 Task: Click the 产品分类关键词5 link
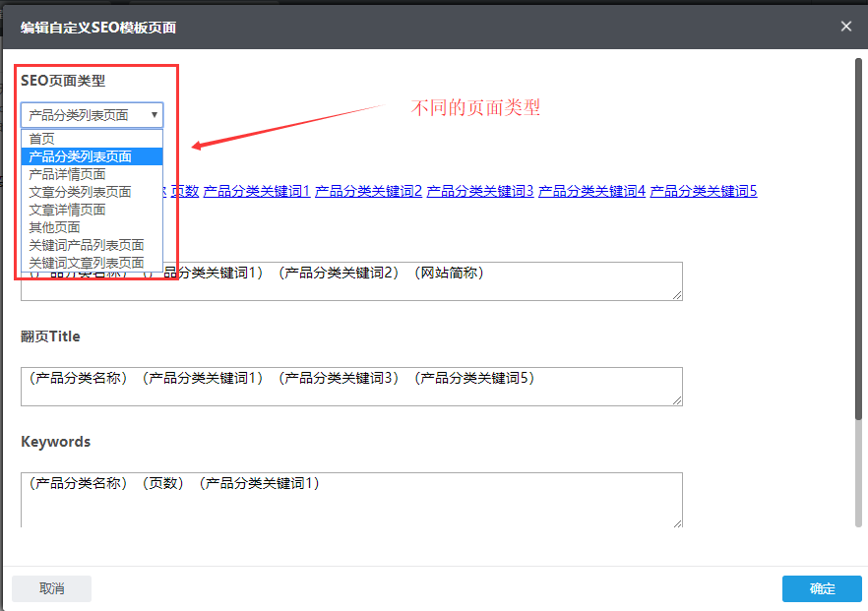704,191
